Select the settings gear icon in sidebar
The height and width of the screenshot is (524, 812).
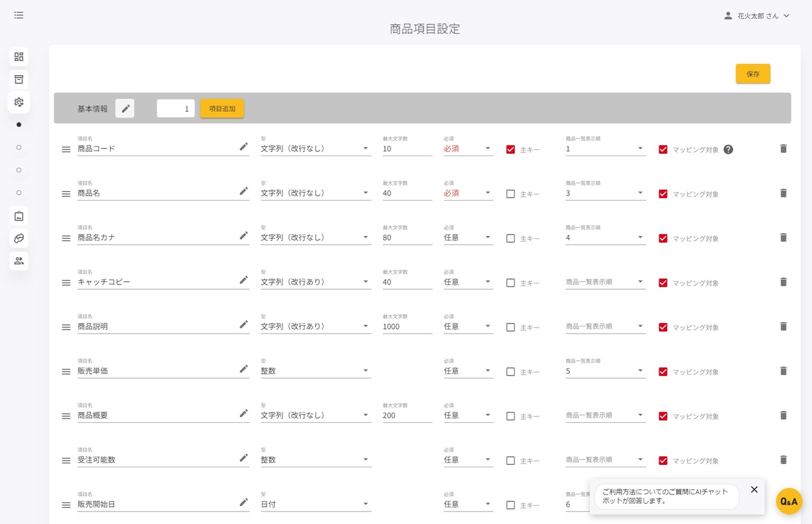(18, 102)
